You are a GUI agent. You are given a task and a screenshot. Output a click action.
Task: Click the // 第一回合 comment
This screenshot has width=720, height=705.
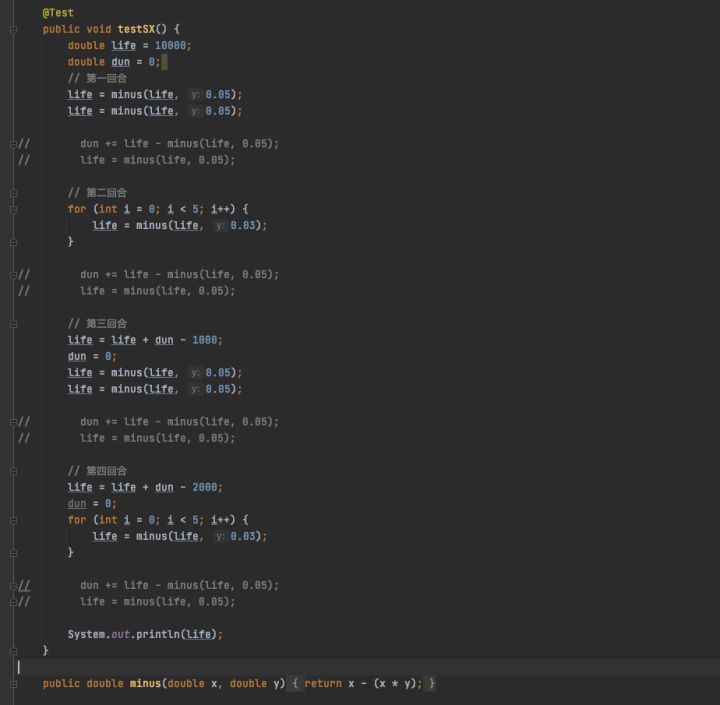[x=97, y=78]
